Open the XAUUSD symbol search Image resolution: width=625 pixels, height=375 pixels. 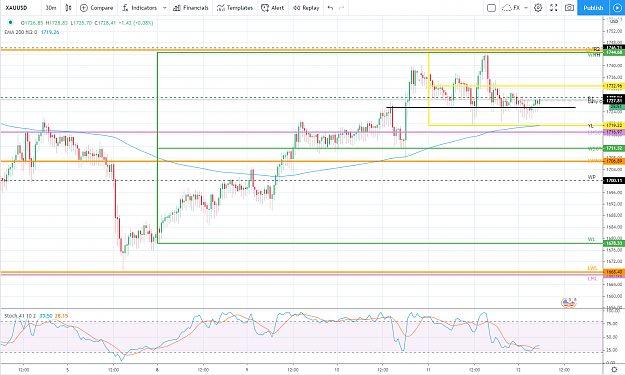tap(16, 8)
